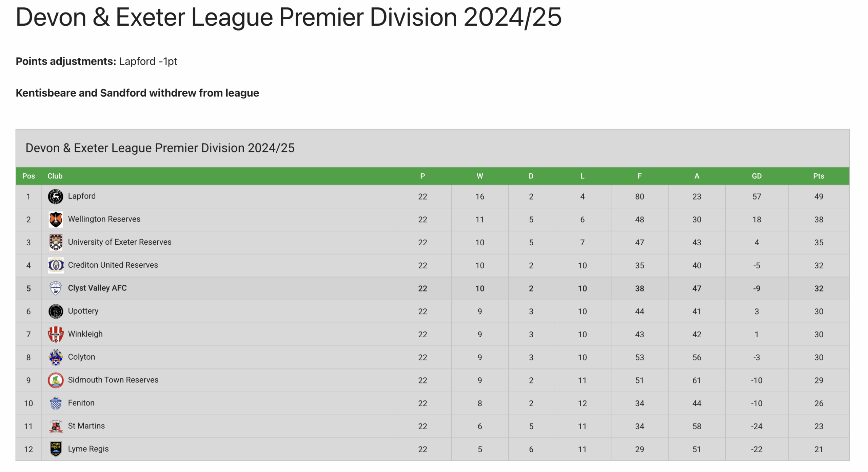
Task: Click the Upottery club badge icon
Action: point(56,311)
